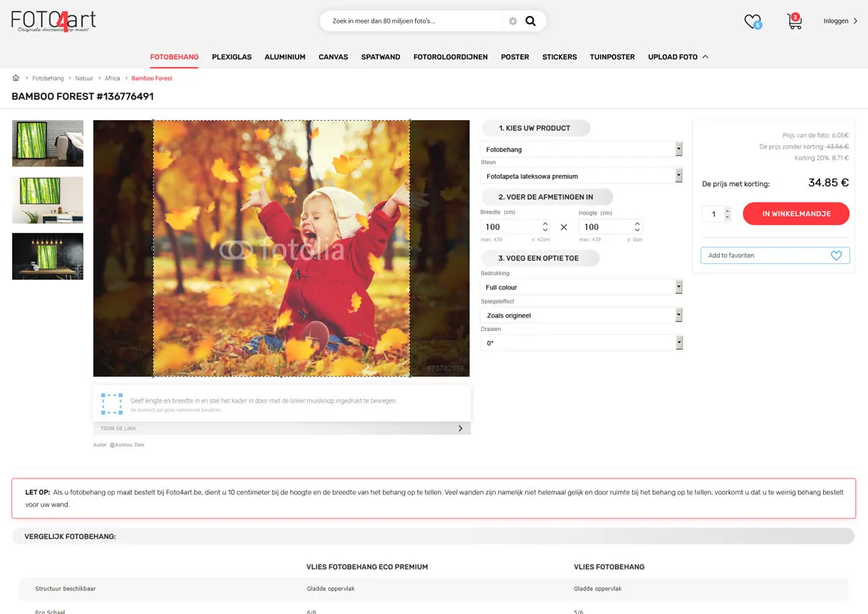Expand the Bedrukking Full colour dropdown
Screen dimensions: 868x614
(x=582, y=288)
